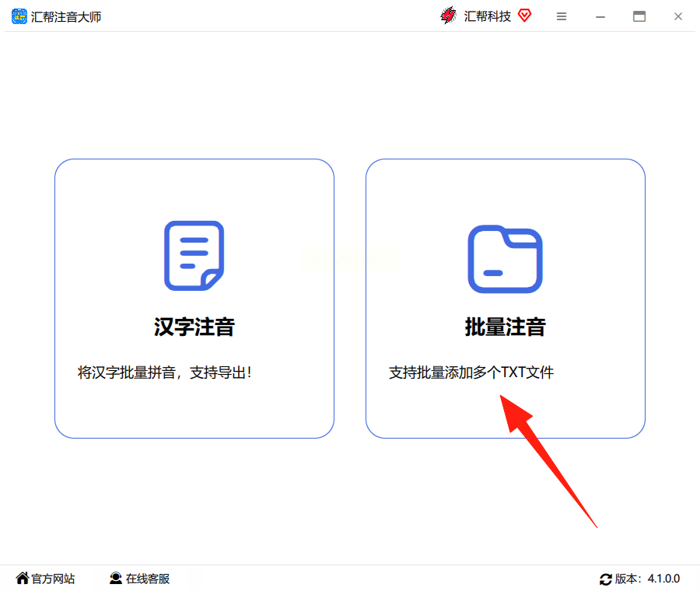Click the 汇帮注音大师 app logo icon
Viewport: 700px width, 591px height.
[x=19, y=16]
